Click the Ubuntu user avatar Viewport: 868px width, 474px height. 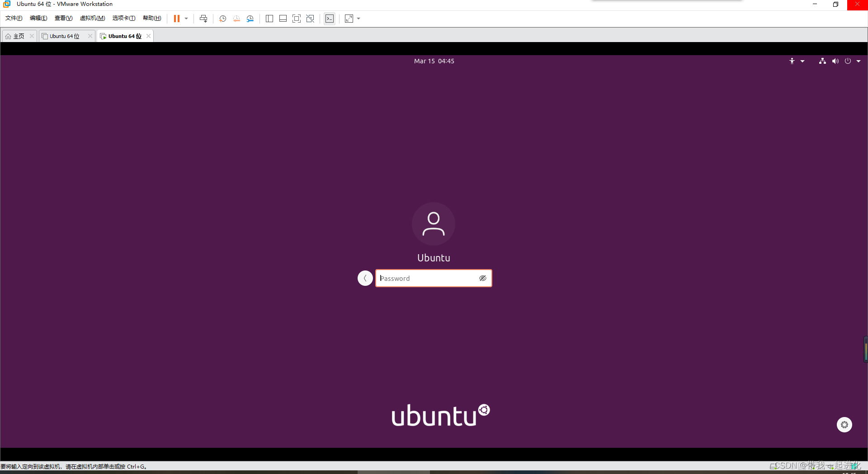tap(434, 224)
